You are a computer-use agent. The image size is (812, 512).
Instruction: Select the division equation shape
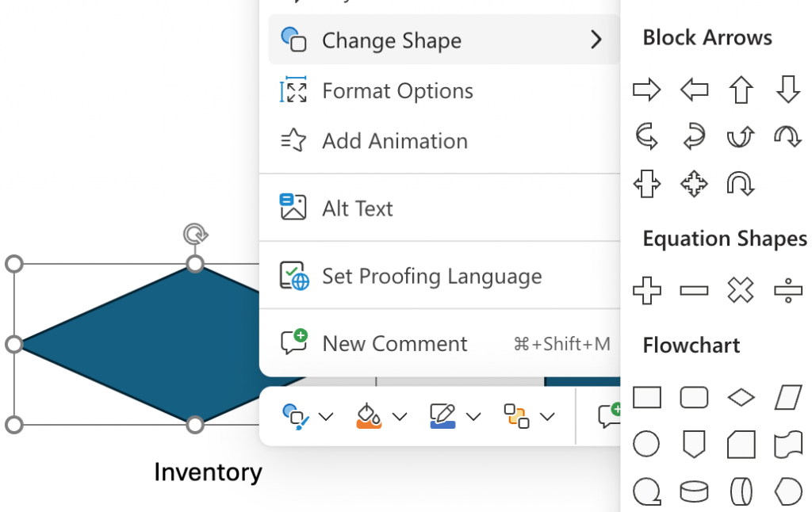point(787,290)
